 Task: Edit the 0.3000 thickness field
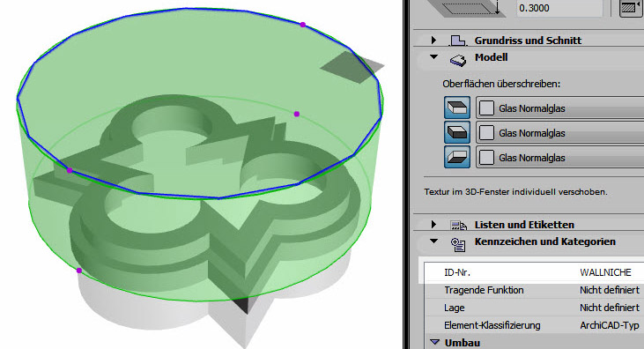point(559,8)
